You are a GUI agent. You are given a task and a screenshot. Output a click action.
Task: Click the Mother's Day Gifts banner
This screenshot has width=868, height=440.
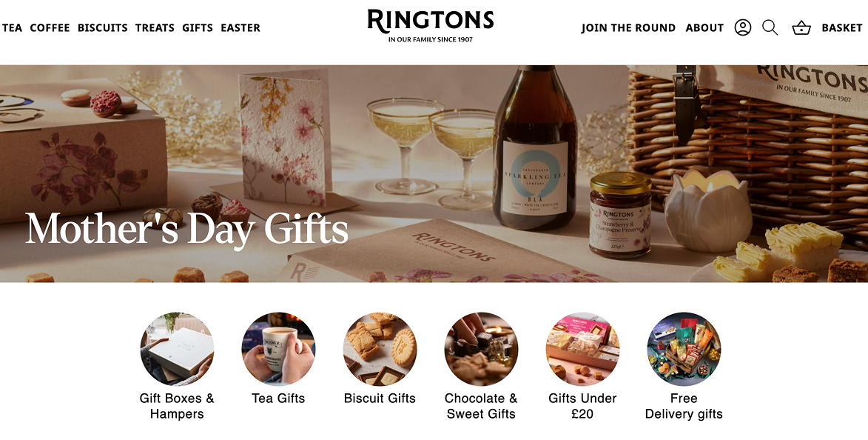click(x=434, y=173)
